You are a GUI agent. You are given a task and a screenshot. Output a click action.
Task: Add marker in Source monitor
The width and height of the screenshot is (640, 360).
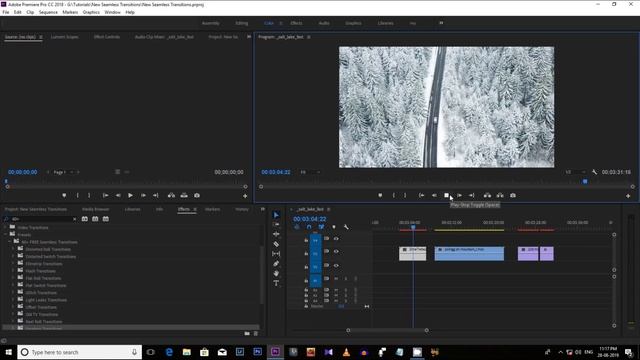click(64, 196)
